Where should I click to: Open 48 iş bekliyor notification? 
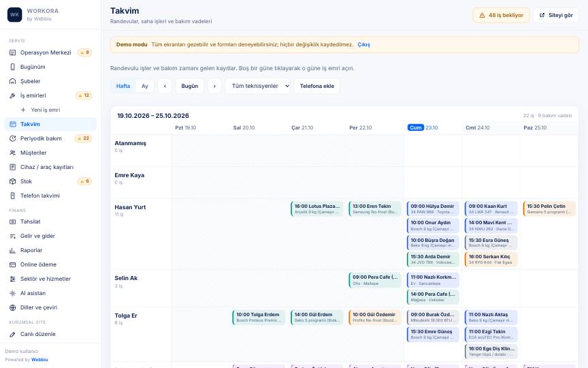click(501, 16)
